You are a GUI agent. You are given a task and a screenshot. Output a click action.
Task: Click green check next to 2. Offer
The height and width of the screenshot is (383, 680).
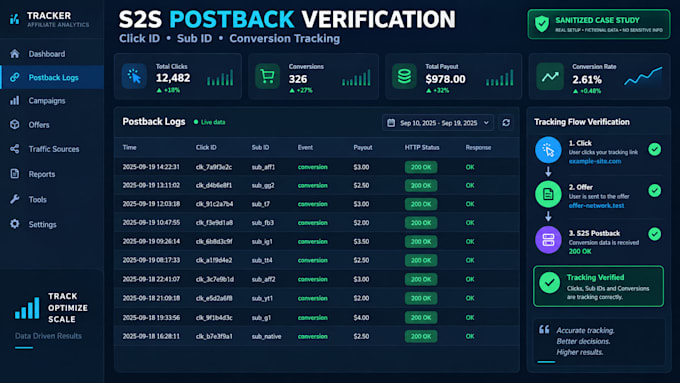coord(655,190)
